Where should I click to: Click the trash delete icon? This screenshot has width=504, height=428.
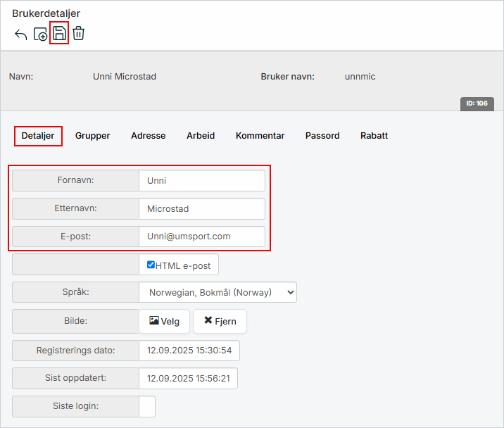click(78, 33)
